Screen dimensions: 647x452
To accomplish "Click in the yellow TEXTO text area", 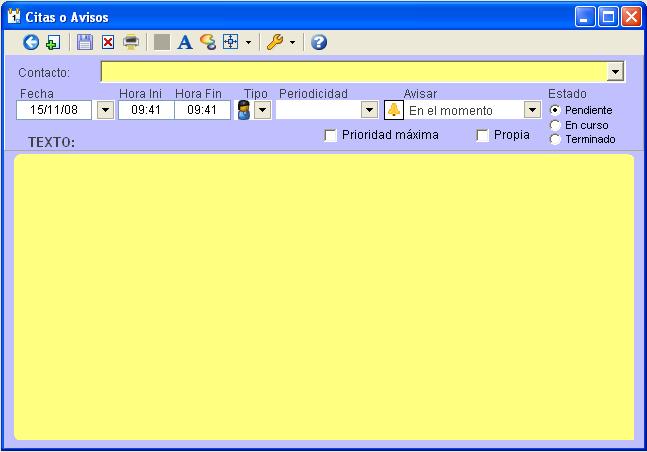I will click(x=324, y=297).
